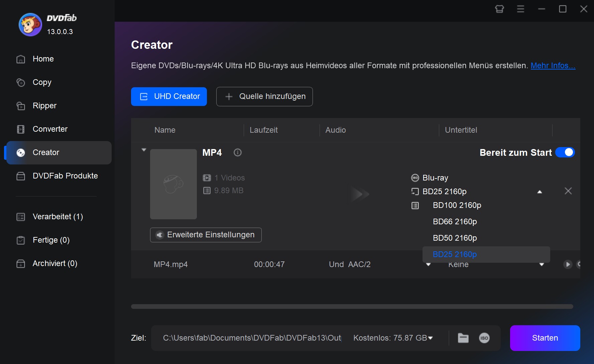Image resolution: width=594 pixels, height=364 pixels.
Task: Click the UHD Creator mode button
Action: [x=169, y=97]
